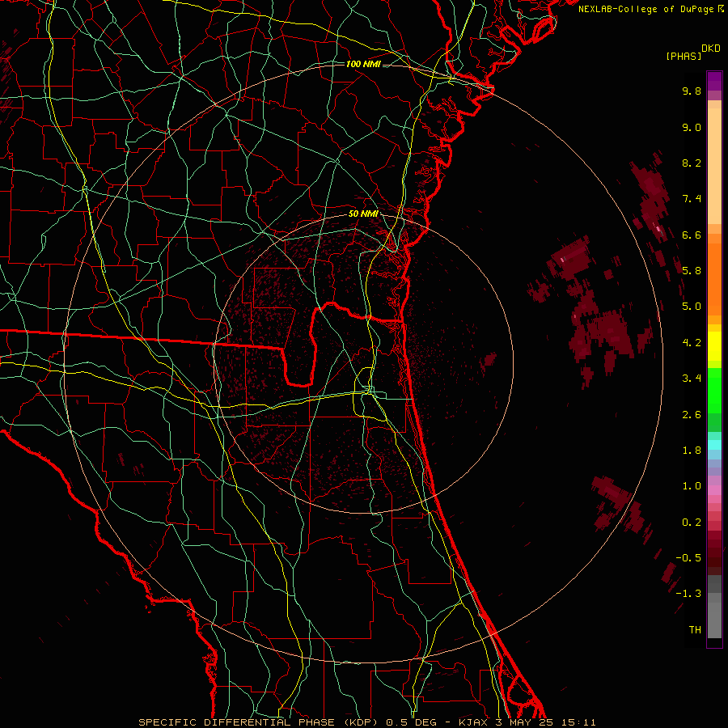728x728 pixels.
Task: Click the 4.2 value on the color scale
Action: point(692,343)
